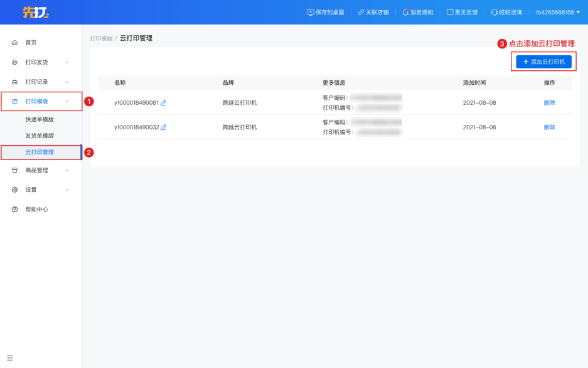Viewport: 588px width, 368px height.
Task: Expand the 打印记录 sidebar menu
Action: (41, 82)
